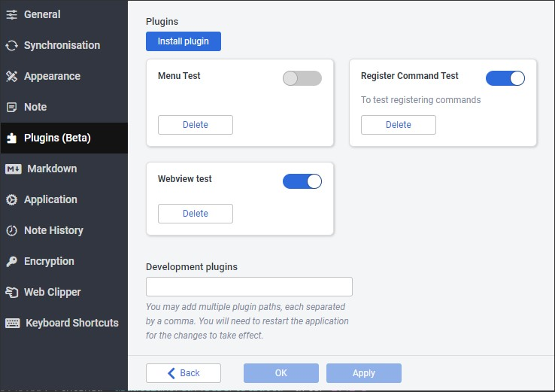Click the Encryption key icon
The image size is (555, 392).
click(x=12, y=261)
